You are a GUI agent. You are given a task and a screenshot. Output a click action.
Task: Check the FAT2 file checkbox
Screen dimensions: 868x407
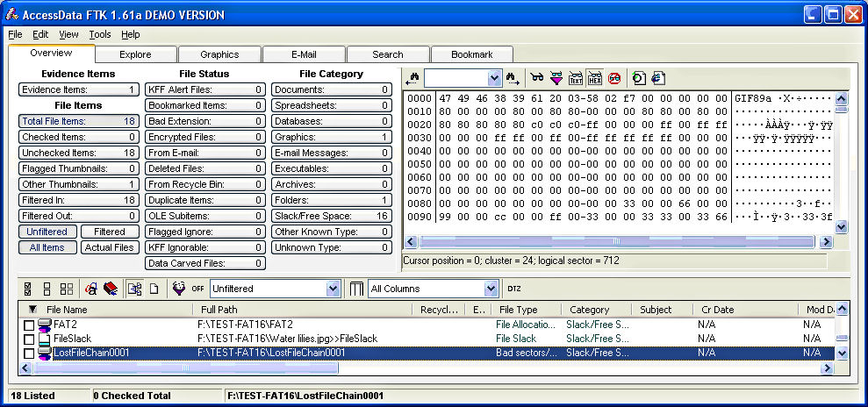29,325
